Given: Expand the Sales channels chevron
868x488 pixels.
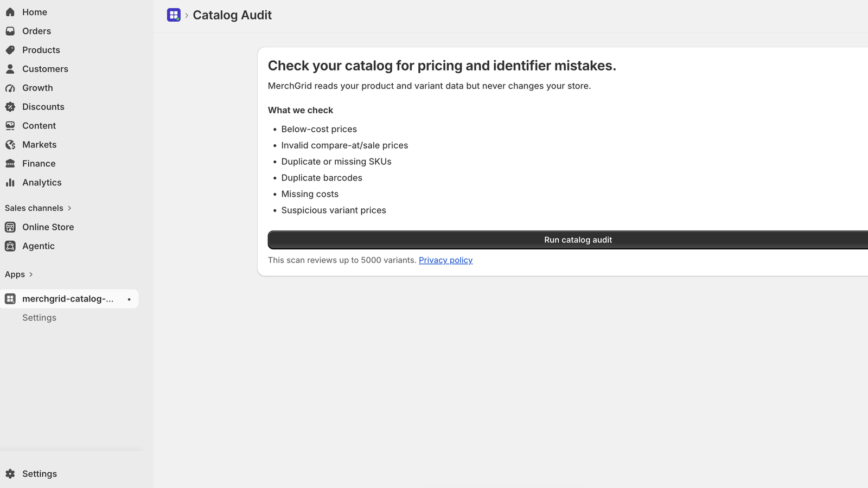Looking at the screenshot, I should point(69,208).
